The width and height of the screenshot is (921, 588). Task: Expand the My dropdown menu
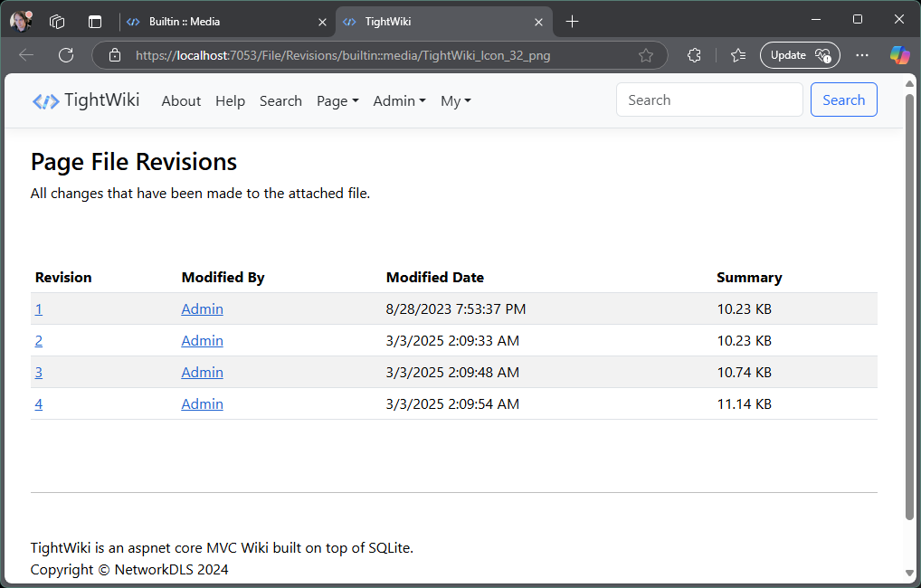(456, 101)
